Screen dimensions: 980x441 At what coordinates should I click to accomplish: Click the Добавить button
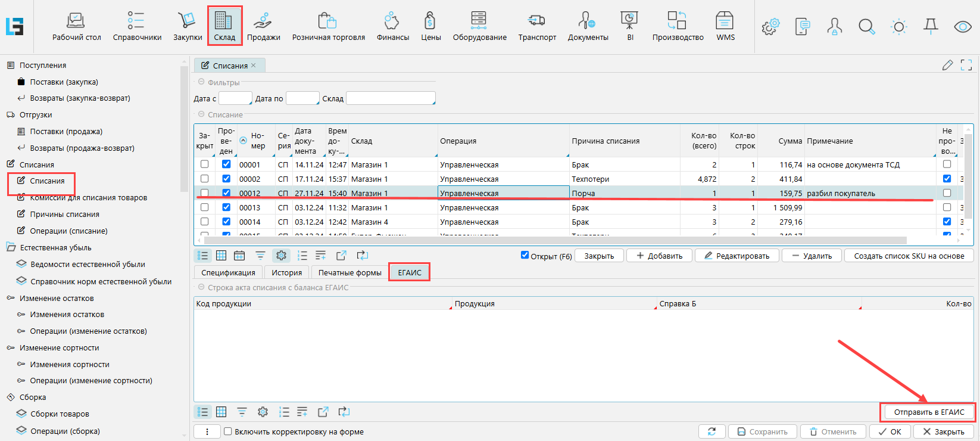[x=658, y=256]
